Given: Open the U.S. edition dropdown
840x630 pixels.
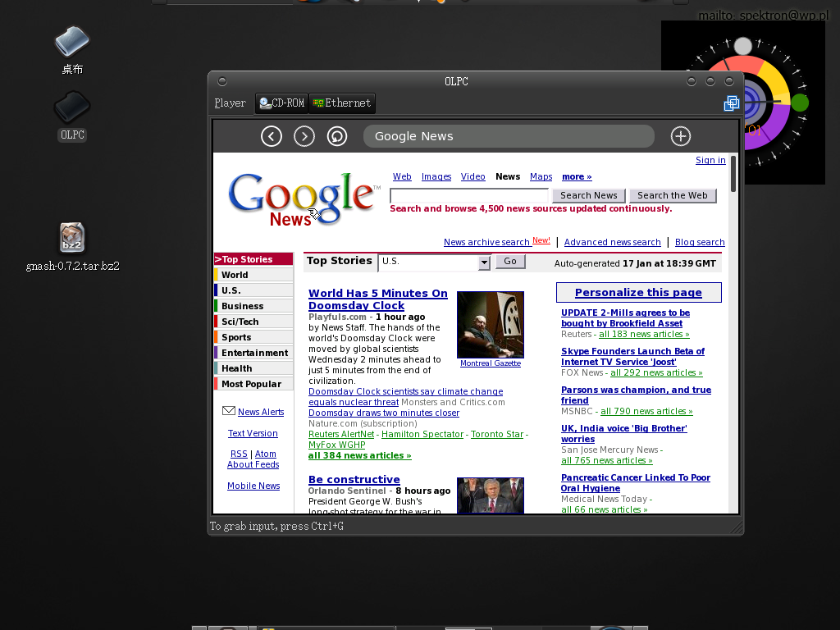Looking at the screenshot, I should pos(434,262).
